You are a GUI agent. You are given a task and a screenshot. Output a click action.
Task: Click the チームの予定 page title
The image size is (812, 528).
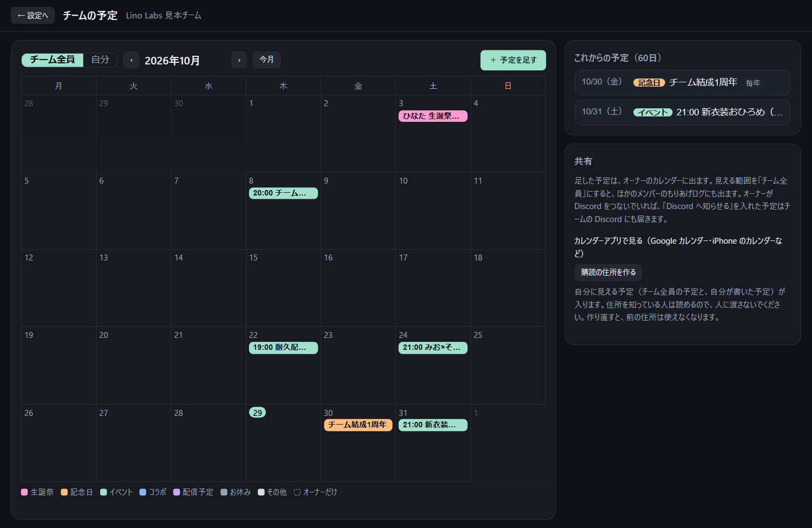coord(90,16)
